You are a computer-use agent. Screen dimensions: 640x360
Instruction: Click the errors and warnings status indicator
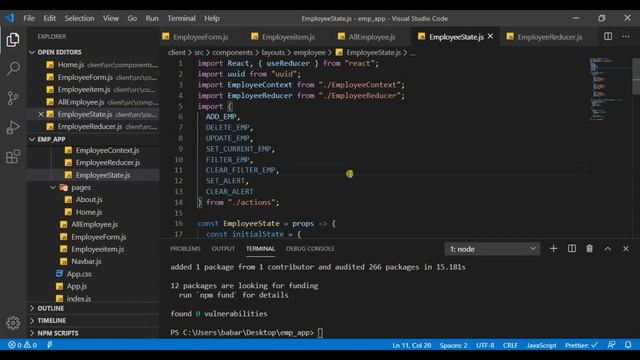click(22, 345)
